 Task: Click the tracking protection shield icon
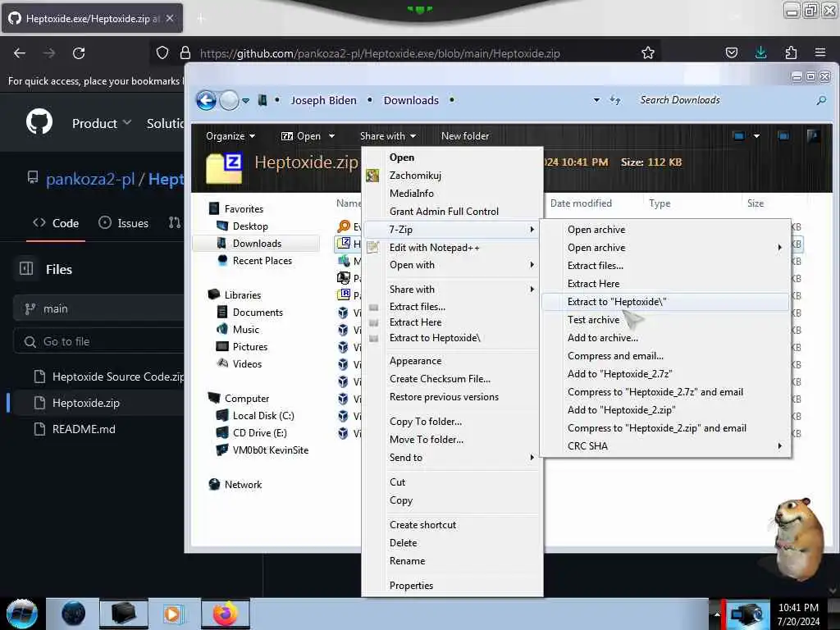tap(162, 52)
